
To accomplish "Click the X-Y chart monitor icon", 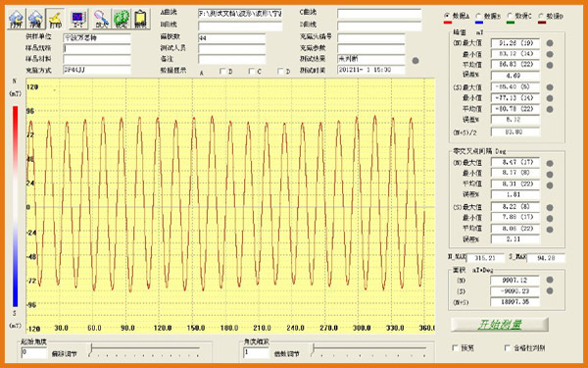I will tap(78, 20).
